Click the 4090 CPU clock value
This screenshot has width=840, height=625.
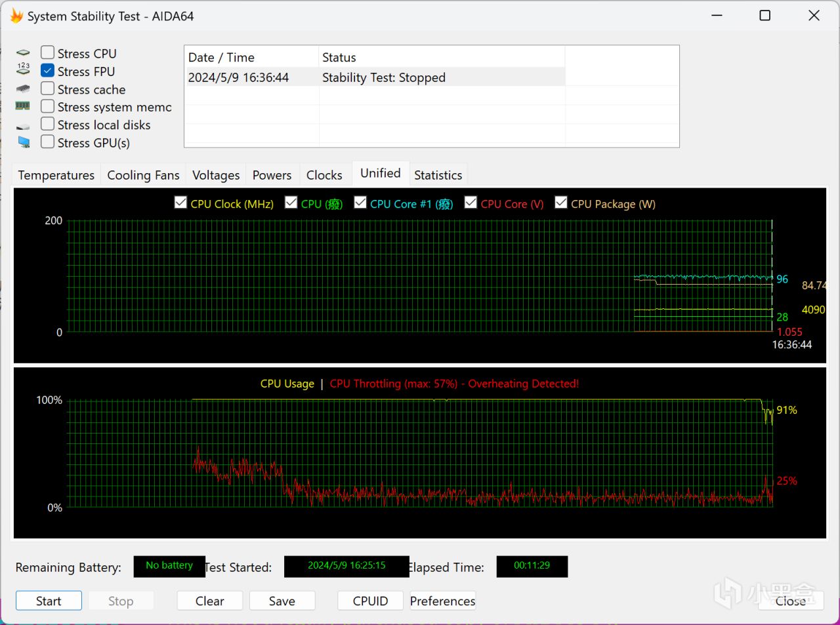pyautogui.click(x=813, y=310)
